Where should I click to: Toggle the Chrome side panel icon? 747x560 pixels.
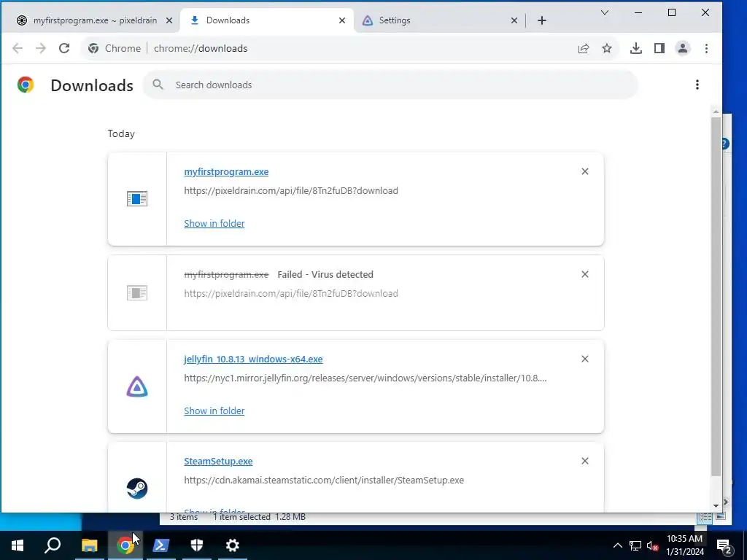tap(659, 48)
